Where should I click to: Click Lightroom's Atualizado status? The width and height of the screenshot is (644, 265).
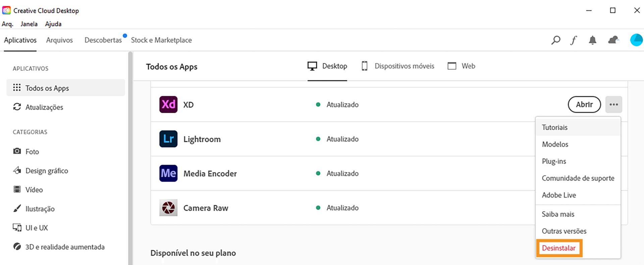point(337,139)
